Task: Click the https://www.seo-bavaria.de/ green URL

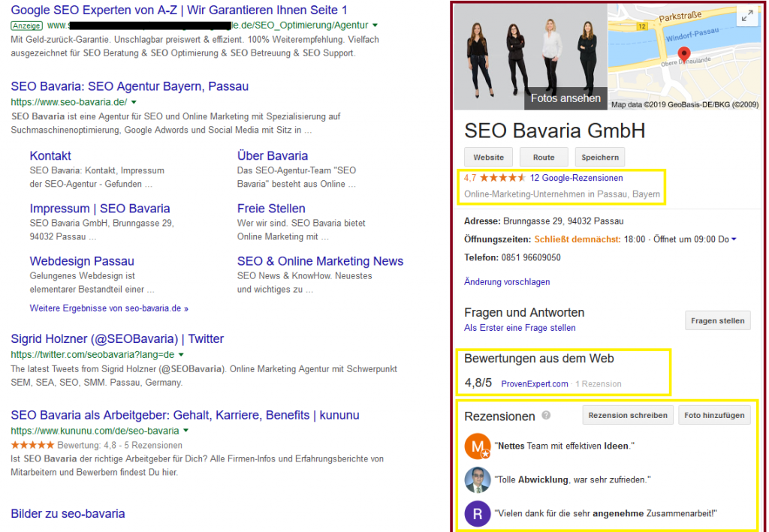Action: click(x=68, y=102)
